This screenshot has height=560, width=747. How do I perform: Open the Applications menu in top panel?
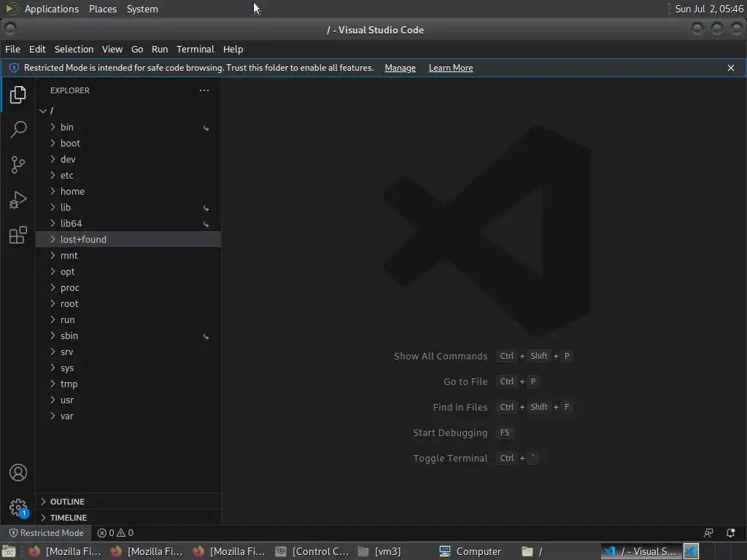pyautogui.click(x=52, y=9)
